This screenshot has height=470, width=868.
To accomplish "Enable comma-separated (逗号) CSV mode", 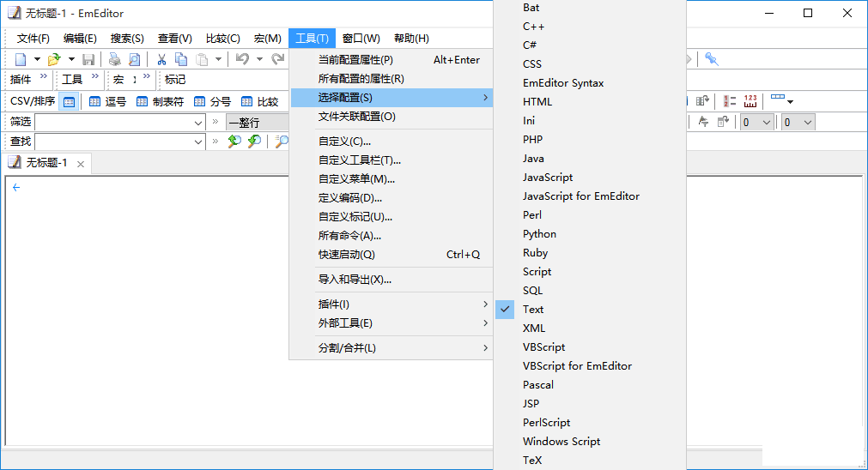I will (x=107, y=101).
